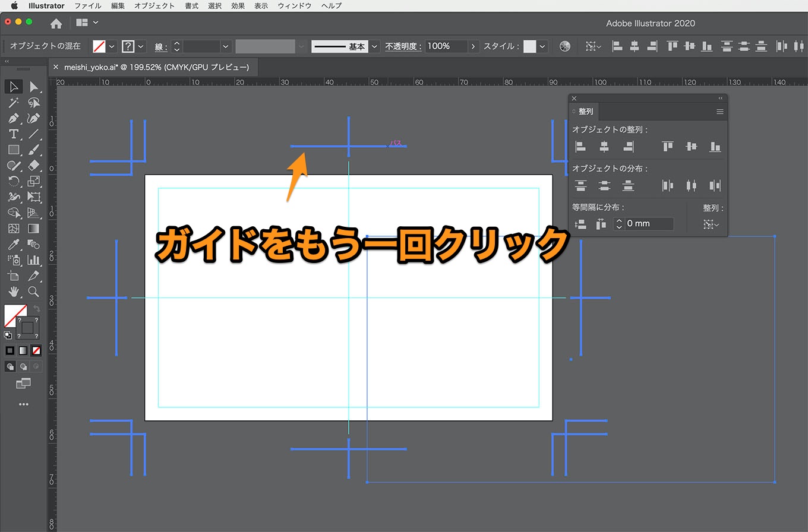Open stroke color dropdown with question mark
The height and width of the screenshot is (532, 808).
coord(141,46)
